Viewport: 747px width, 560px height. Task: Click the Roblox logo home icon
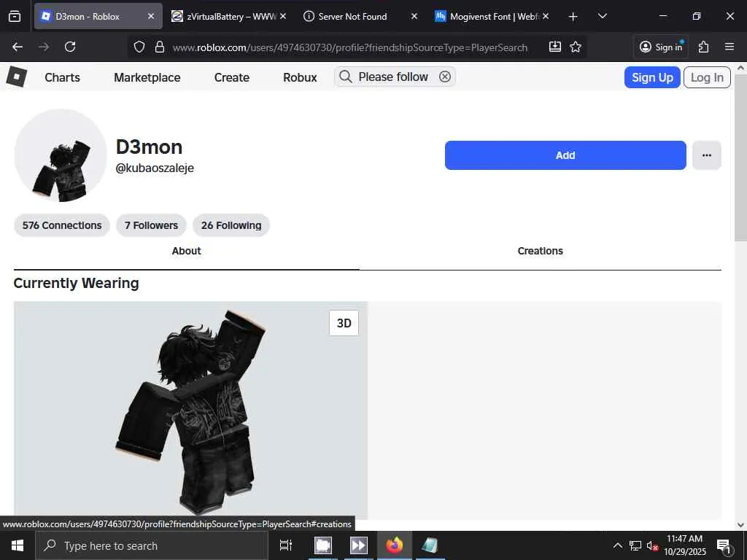17,77
